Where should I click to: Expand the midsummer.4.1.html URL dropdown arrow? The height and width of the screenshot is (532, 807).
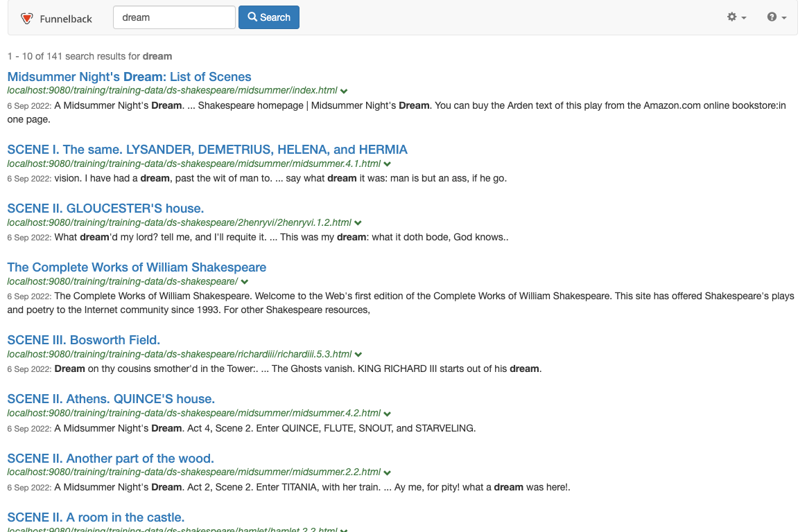click(388, 165)
